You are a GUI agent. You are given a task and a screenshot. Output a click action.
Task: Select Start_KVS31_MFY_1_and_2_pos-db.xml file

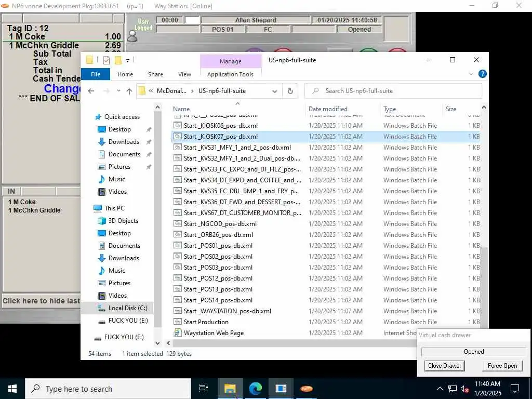[x=237, y=147]
